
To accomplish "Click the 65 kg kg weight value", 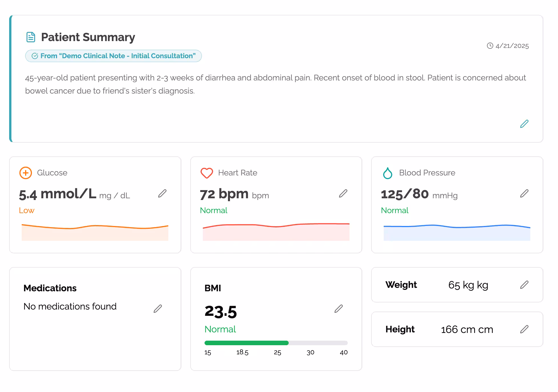I will tap(468, 285).
